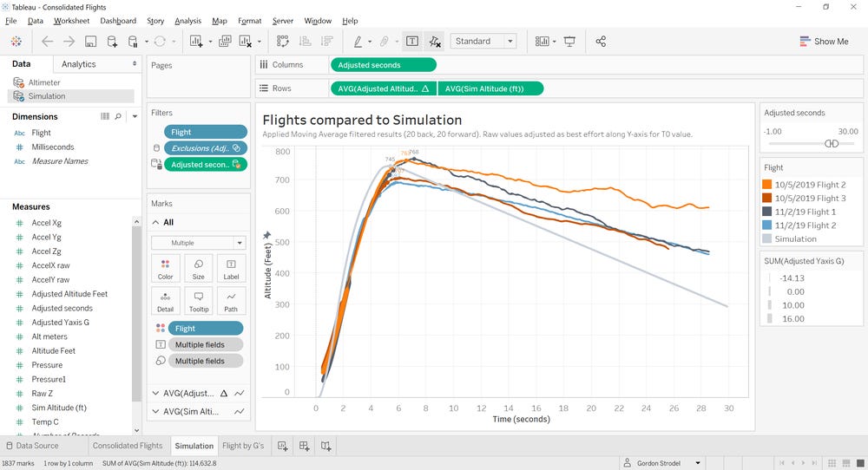Open the Standard fit dropdown

(x=483, y=42)
